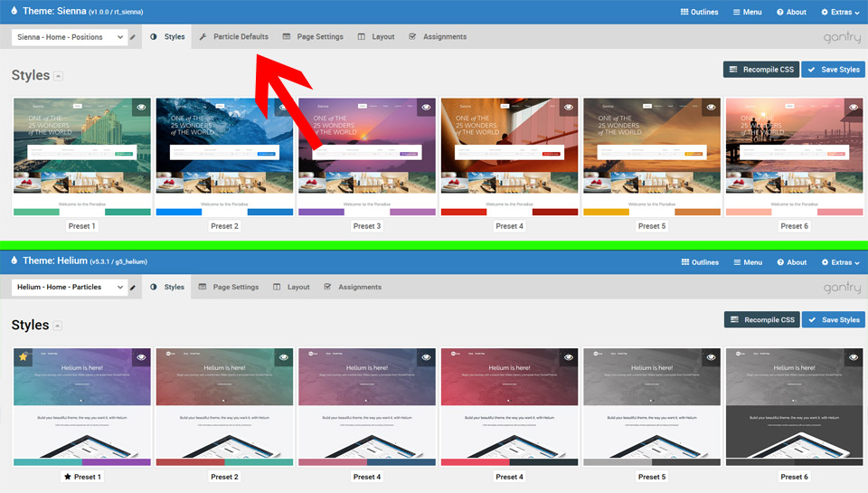Edit the Sienna outline title with pencil icon
This screenshot has height=493, width=868.
132,37
